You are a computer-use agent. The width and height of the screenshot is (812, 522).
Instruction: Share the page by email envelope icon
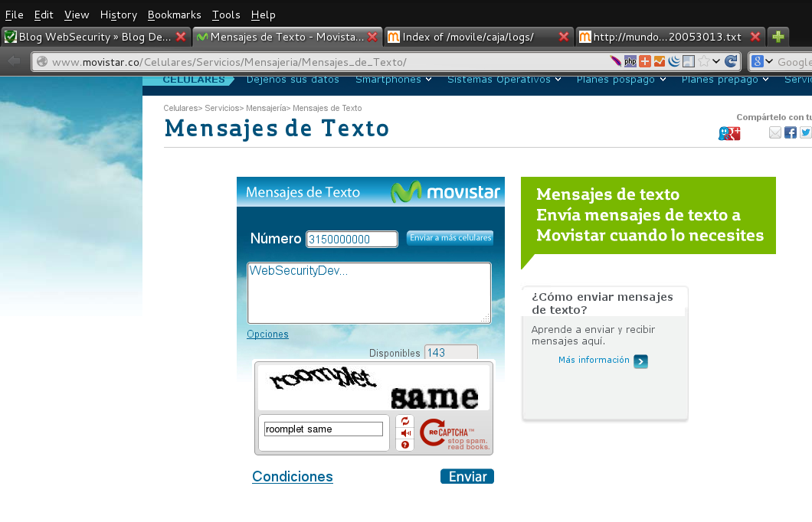(x=774, y=132)
